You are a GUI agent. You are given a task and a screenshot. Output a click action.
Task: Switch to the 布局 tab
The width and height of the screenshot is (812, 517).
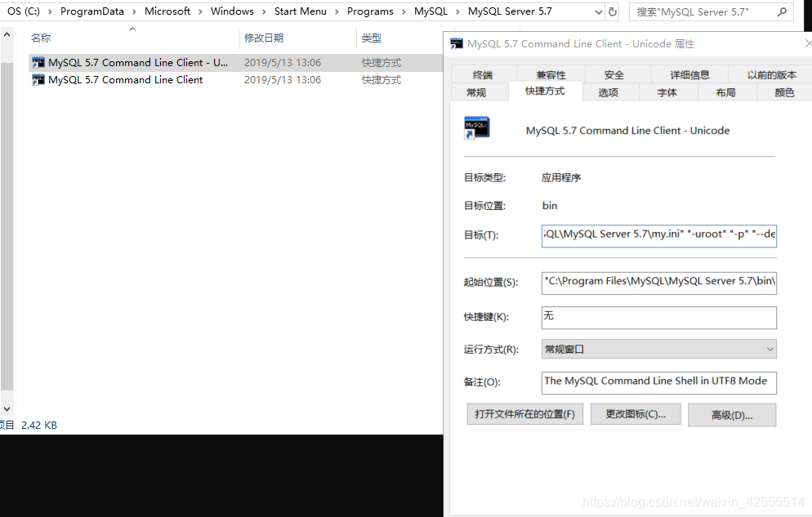(x=726, y=92)
